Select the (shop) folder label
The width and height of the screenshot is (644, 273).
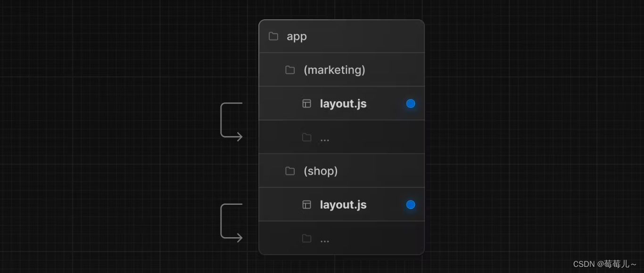321,171
